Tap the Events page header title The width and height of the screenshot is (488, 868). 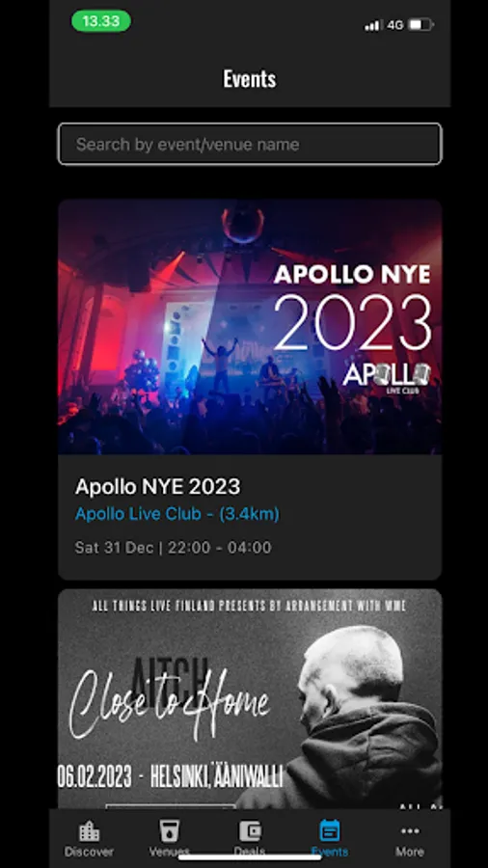click(x=250, y=79)
